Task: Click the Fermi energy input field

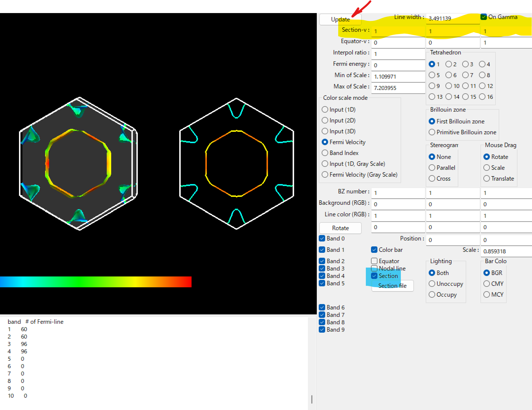Action: point(398,65)
